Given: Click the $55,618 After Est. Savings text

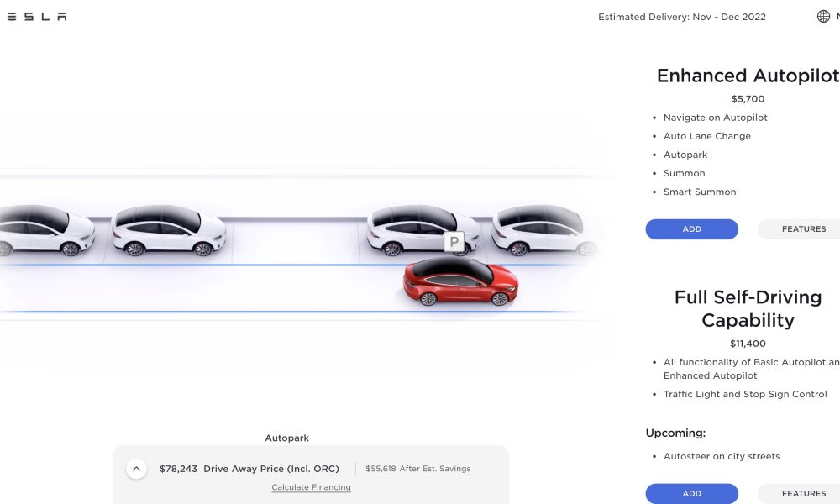Looking at the screenshot, I should (x=417, y=469).
